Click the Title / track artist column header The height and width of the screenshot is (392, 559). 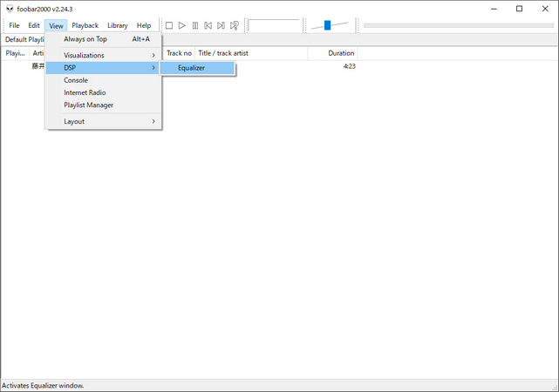click(x=251, y=53)
